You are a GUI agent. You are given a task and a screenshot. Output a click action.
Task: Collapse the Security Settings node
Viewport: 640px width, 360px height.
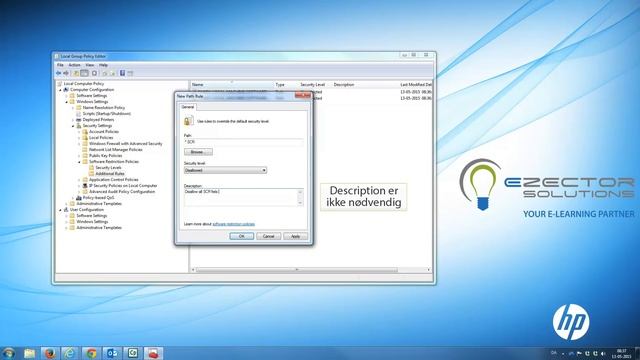pos(73,126)
